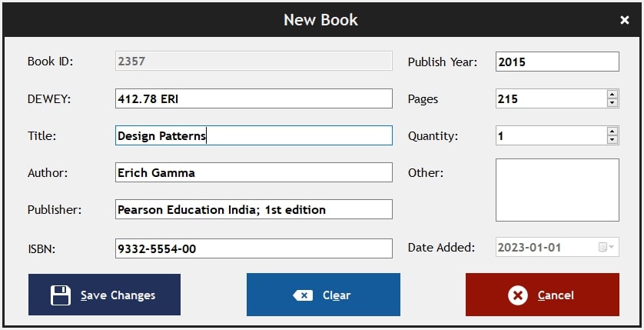Increase the Pages value with up arrow
The image size is (644, 330).
click(x=612, y=94)
